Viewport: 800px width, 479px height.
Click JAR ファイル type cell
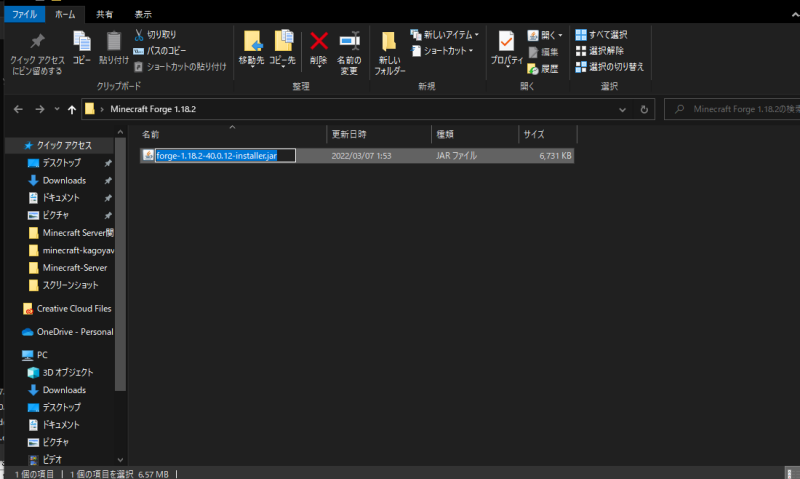456,156
